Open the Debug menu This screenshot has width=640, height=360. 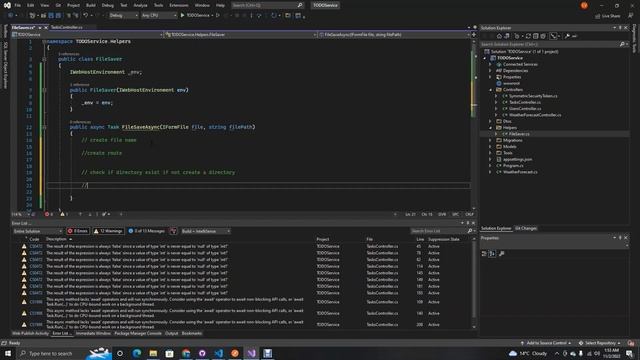108,5
